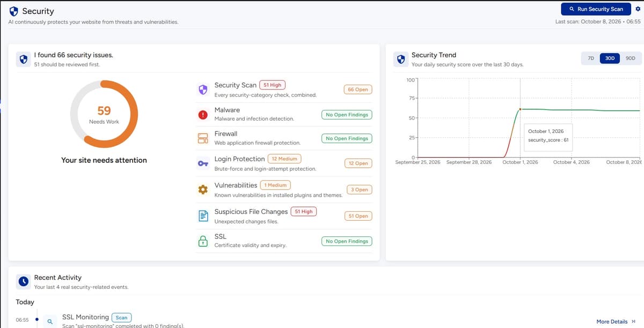Click Firewall No Open Findings badge
The width and height of the screenshot is (644, 328).
pyautogui.click(x=347, y=138)
